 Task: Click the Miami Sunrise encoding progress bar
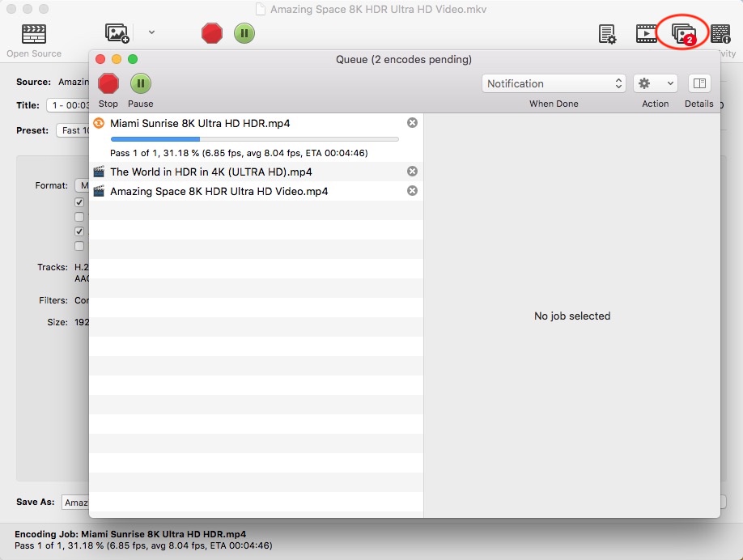click(254, 139)
